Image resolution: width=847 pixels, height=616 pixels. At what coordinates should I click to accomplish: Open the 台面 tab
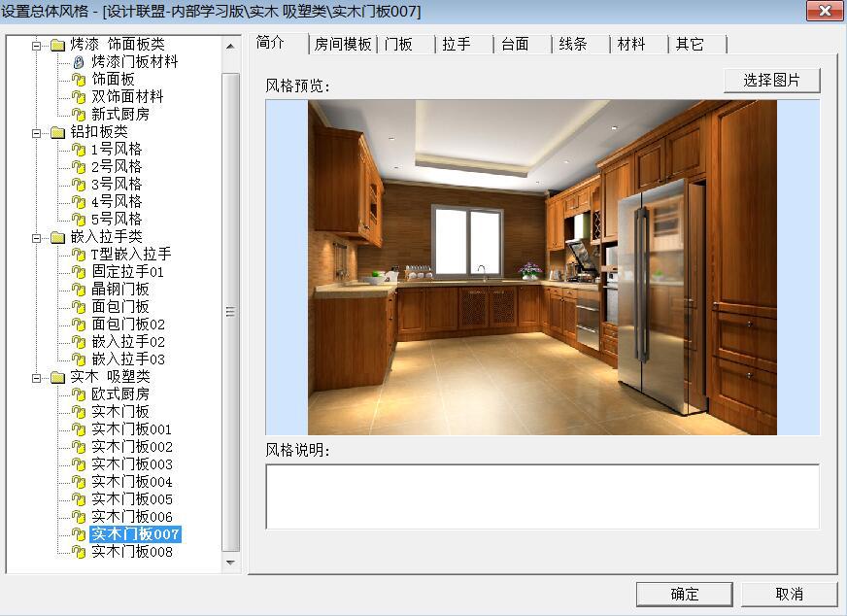click(523, 45)
